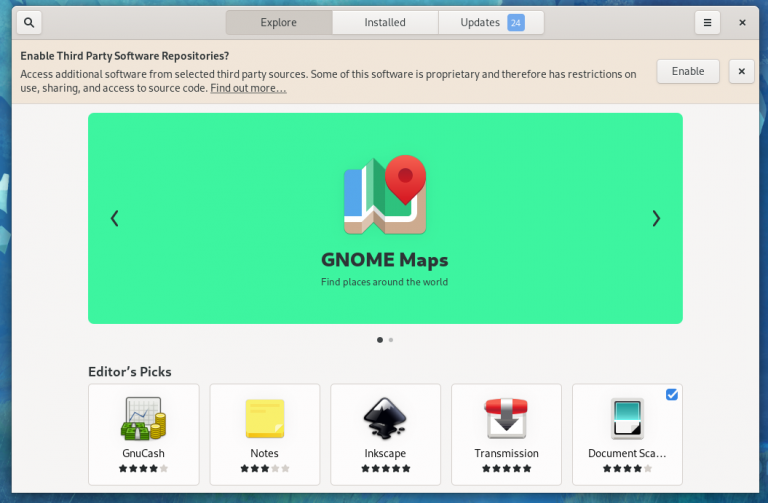
Task: Open the Inkscape app icon
Action: coord(385,418)
